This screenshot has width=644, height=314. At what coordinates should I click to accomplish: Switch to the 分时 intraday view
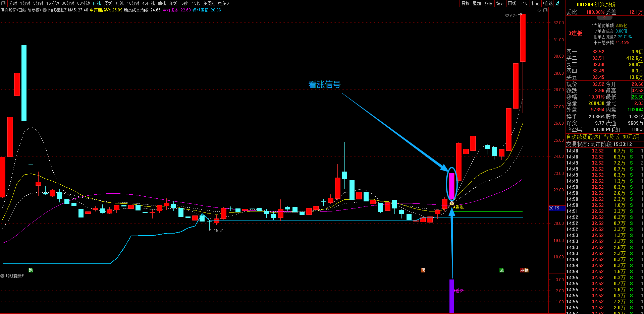13,3
